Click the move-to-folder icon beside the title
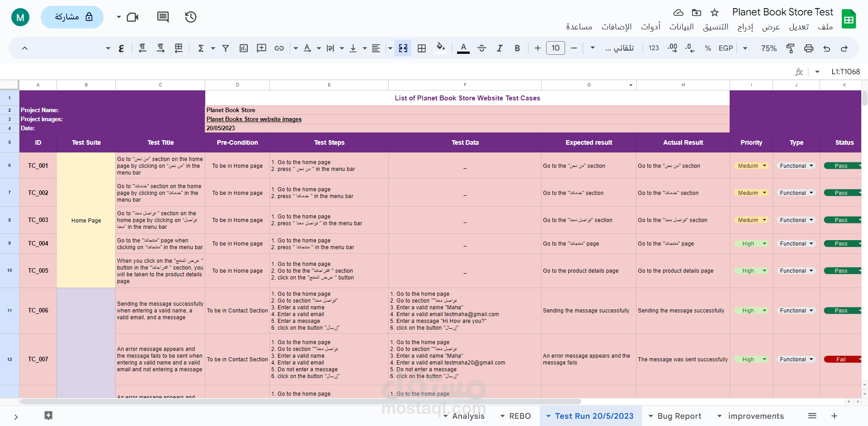Image resolution: width=868 pixels, height=426 pixels. pos(697,12)
